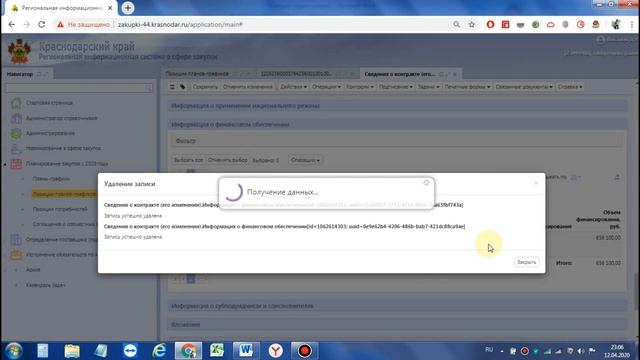The width and height of the screenshot is (640, 360).
Task: Open Архив in navigator
Action: (33, 269)
